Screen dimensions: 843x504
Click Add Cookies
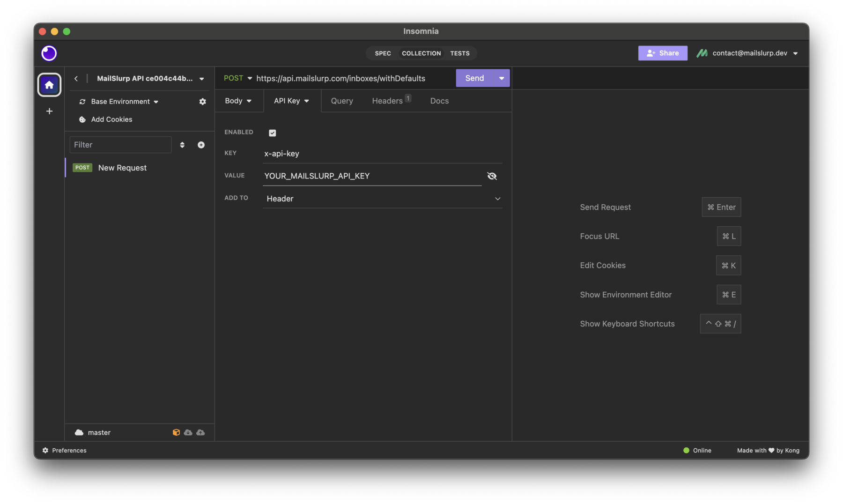click(x=111, y=119)
